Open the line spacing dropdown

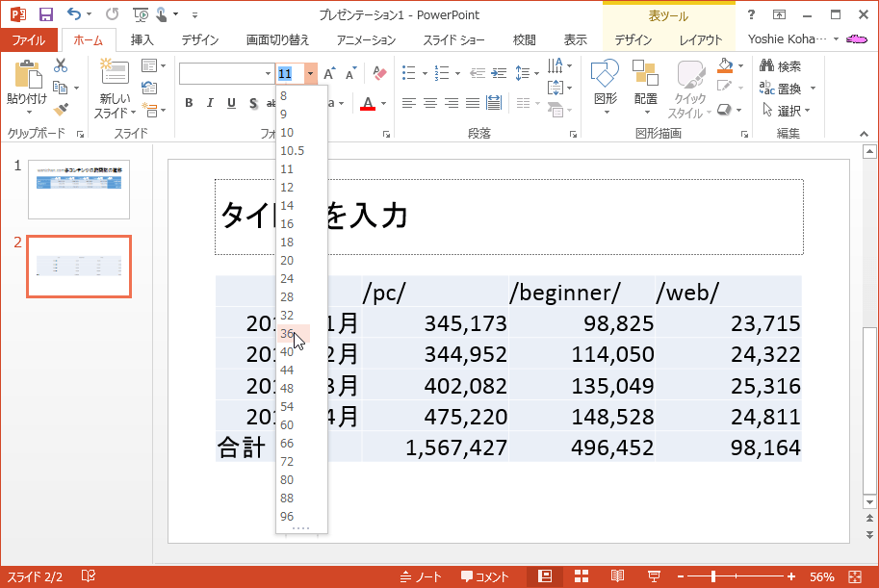(x=527, y=73)
